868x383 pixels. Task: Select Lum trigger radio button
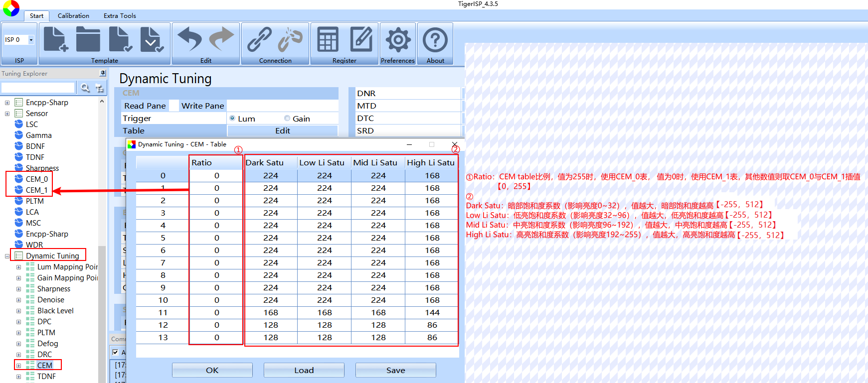(x=232, y=118)
